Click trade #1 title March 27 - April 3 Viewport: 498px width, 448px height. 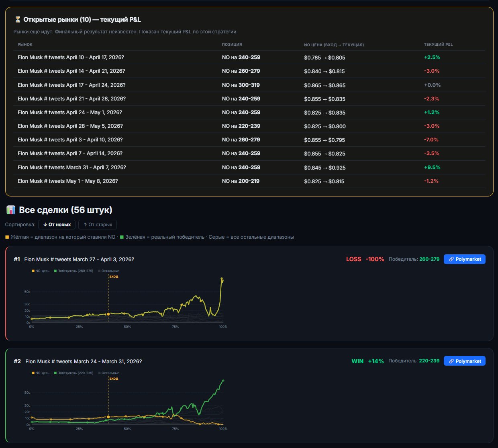point(79,259)
